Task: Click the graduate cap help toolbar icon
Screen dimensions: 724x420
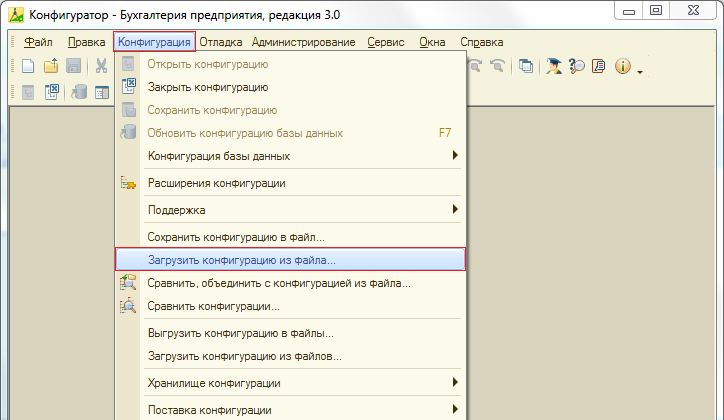Action: pos(553,66)
